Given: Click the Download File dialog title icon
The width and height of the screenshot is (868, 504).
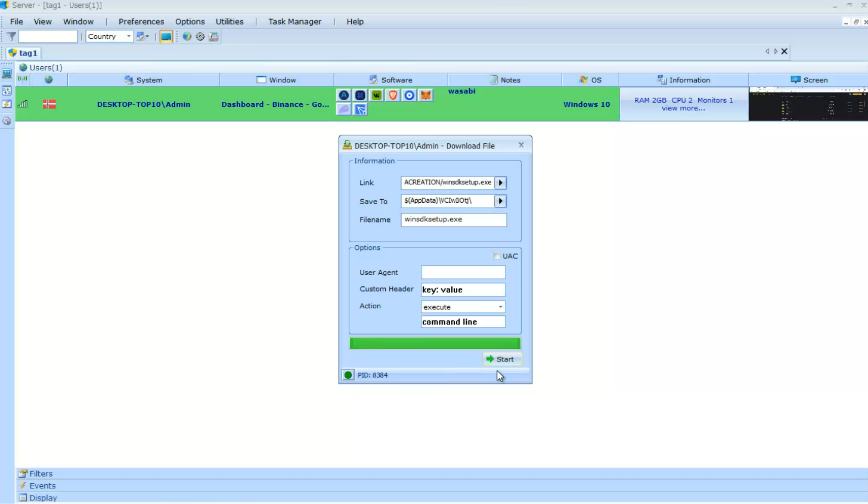Looking at the screenshot, I should coord(347,145).
